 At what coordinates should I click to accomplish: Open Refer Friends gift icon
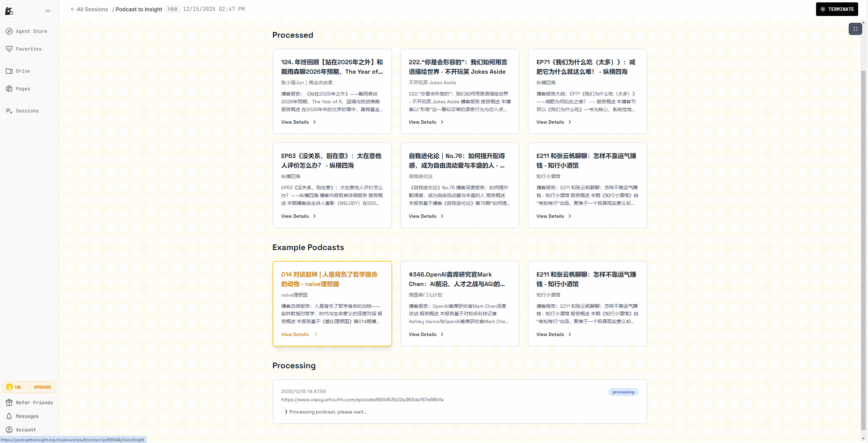click(9, 403)
